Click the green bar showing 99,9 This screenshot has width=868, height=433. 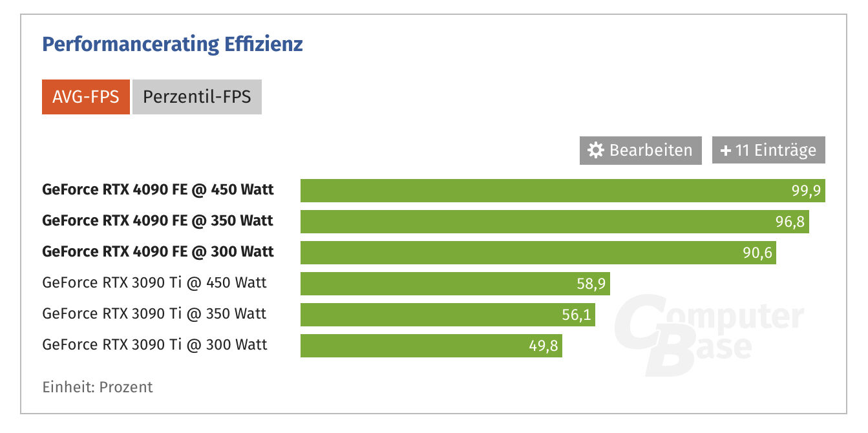563,191
